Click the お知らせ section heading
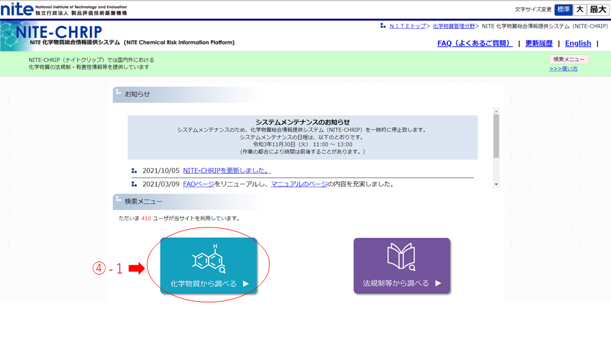 point(137,94)
